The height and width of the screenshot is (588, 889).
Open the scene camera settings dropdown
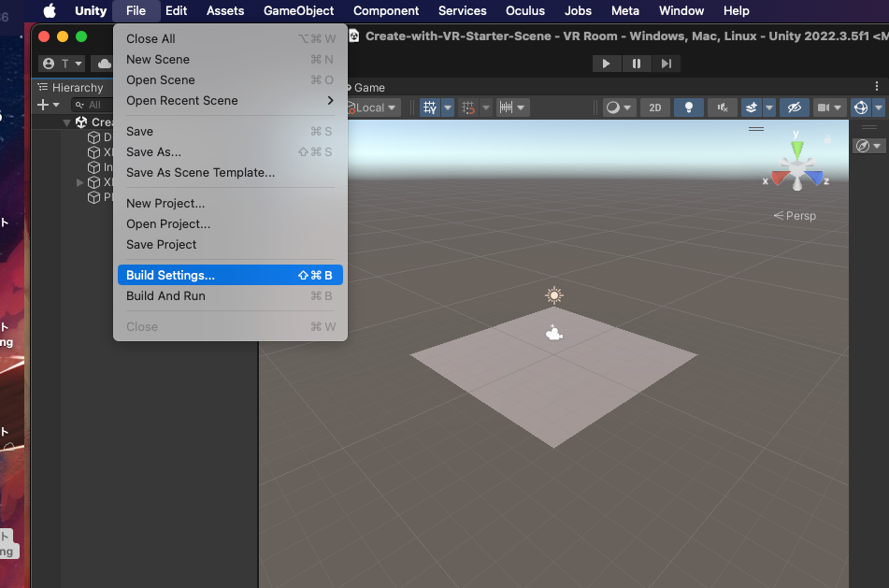pyautogui.click(x=829, y=108)
